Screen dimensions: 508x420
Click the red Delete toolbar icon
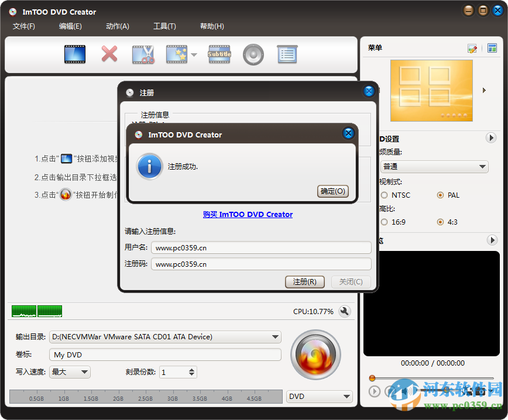point(109,54)
